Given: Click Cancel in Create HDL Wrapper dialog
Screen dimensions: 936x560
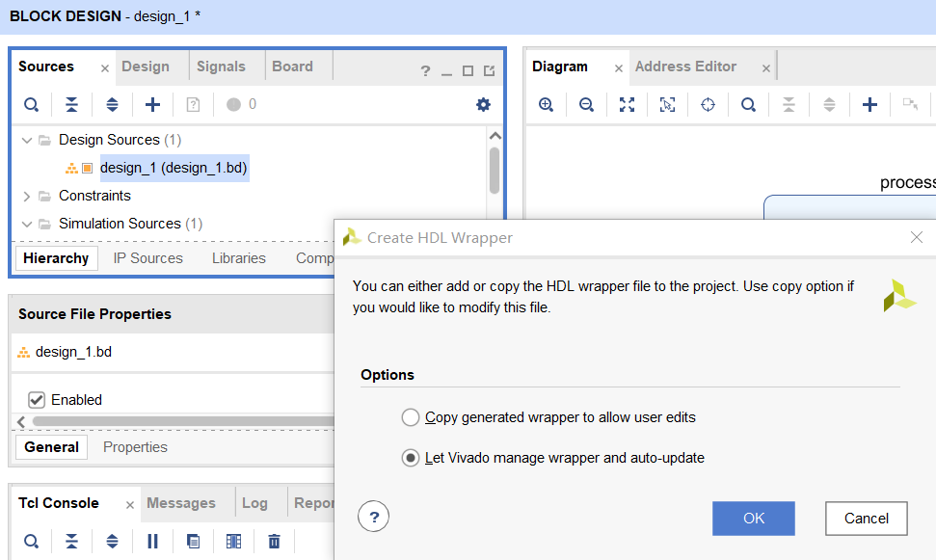Looking at the screenshot, I should [x=867, y=519].
